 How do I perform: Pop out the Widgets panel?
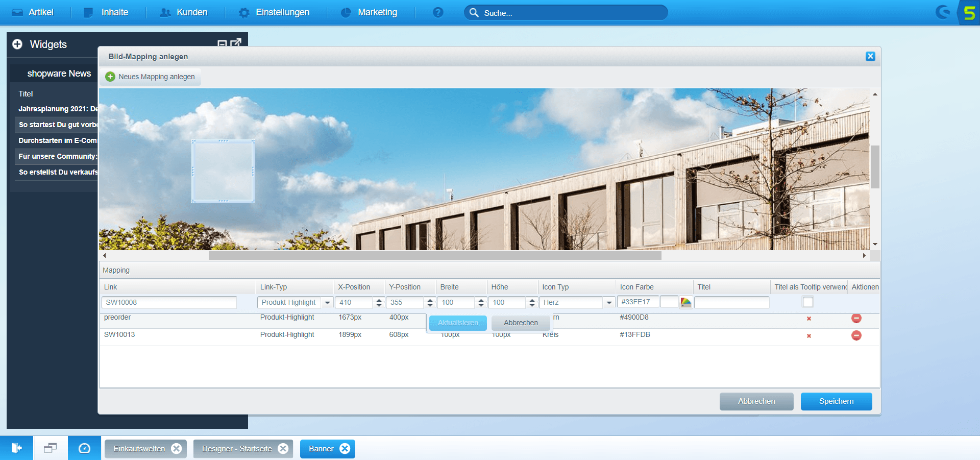coord(235,43)
